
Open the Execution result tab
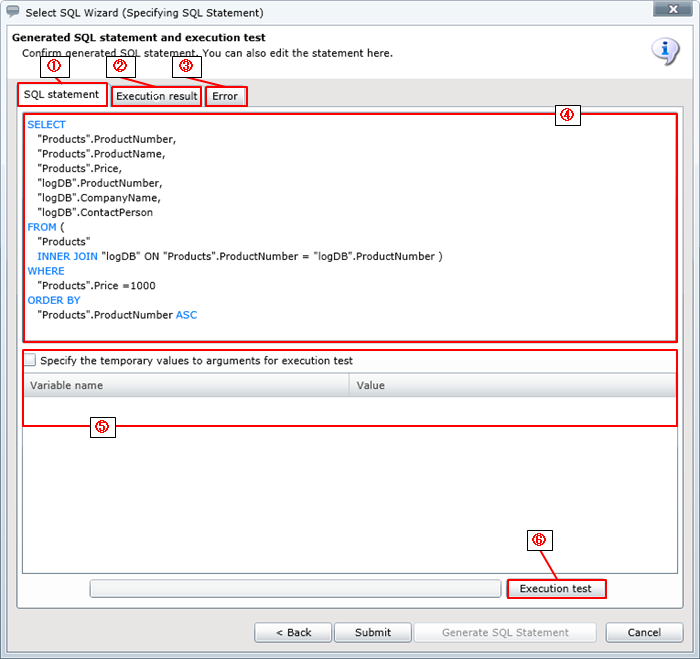[156, 96]
